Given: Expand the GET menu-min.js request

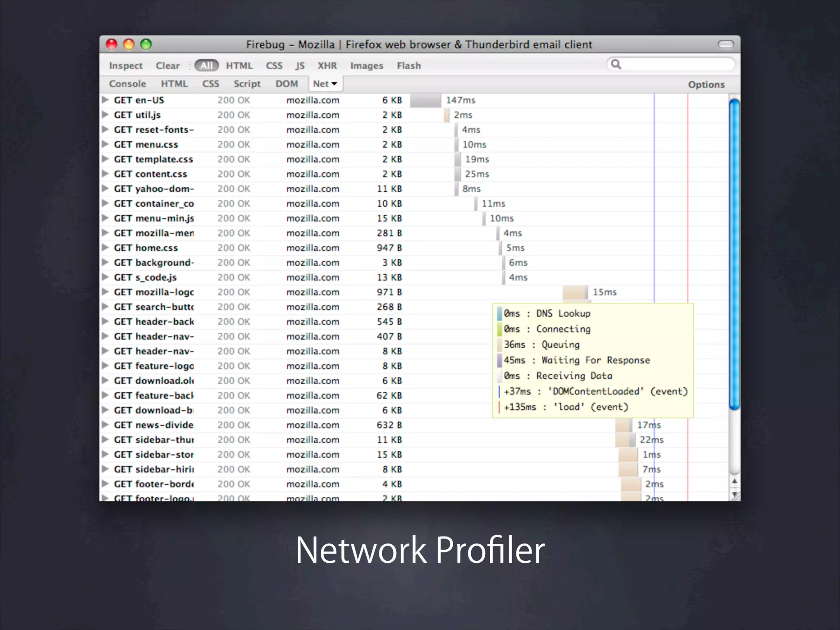Looking at the screenshot, I should pos(105,218).
